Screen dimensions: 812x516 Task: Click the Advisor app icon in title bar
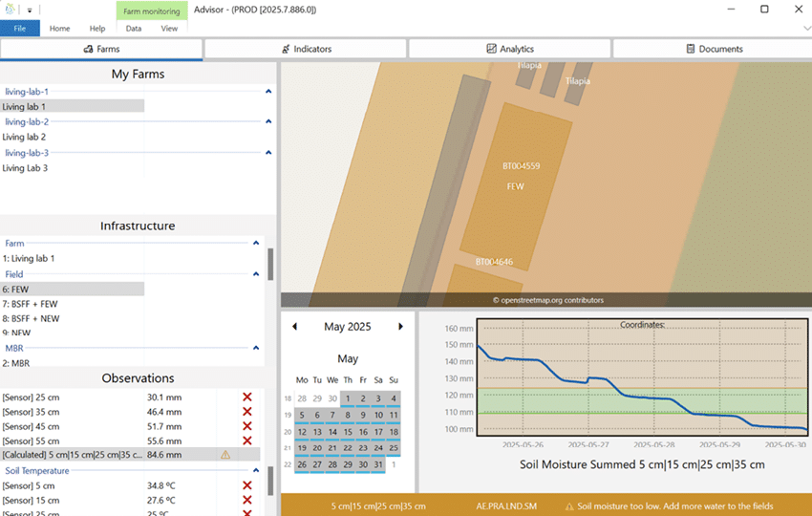[x=11, y=10]
